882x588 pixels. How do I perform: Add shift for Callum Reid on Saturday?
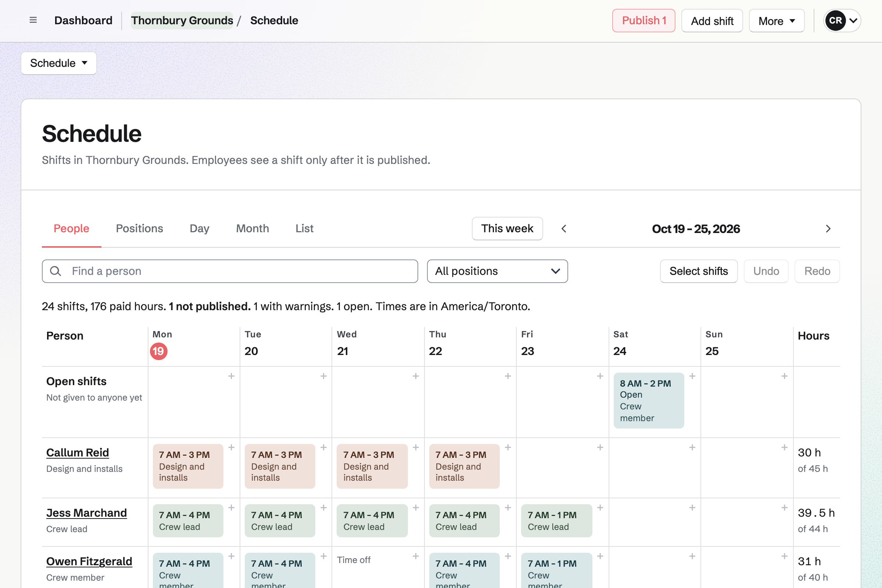(692, 447)
